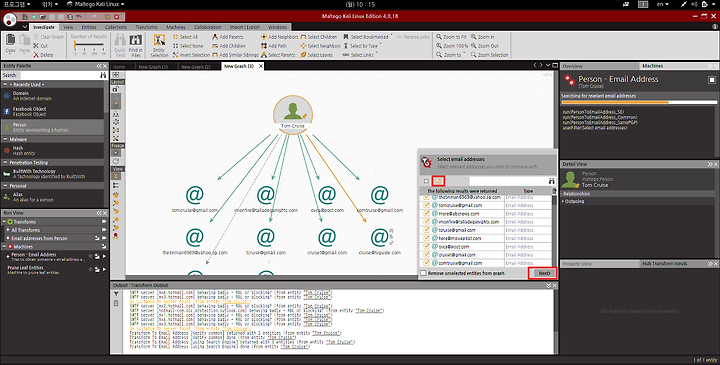The height and width of the screenshot is (365, 720).
Task: Click Add Similar Siblings
Action: pyautogui.click(x=235, y=55)
